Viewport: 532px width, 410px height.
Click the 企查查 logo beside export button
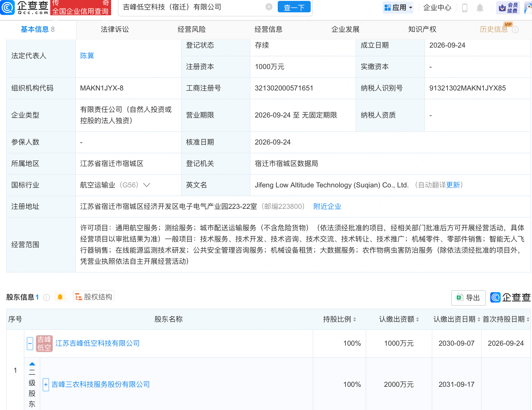pyautogui.click(x=511, y=298)
